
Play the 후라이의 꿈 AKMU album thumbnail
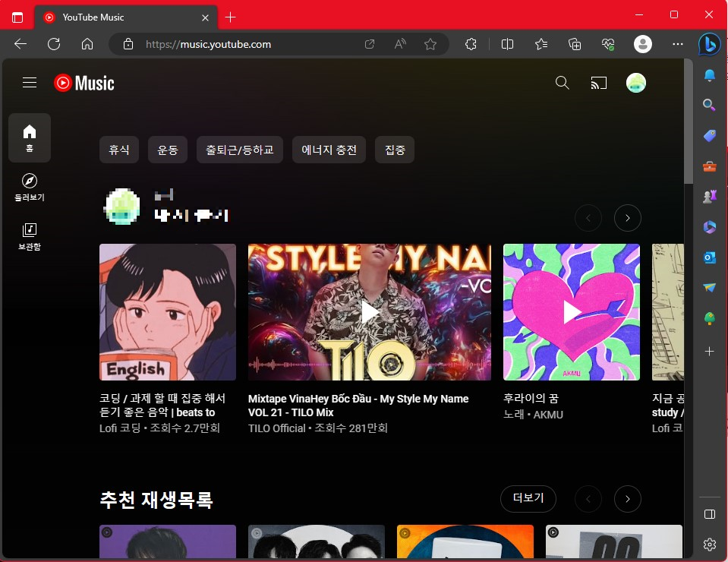pos(572,312)
